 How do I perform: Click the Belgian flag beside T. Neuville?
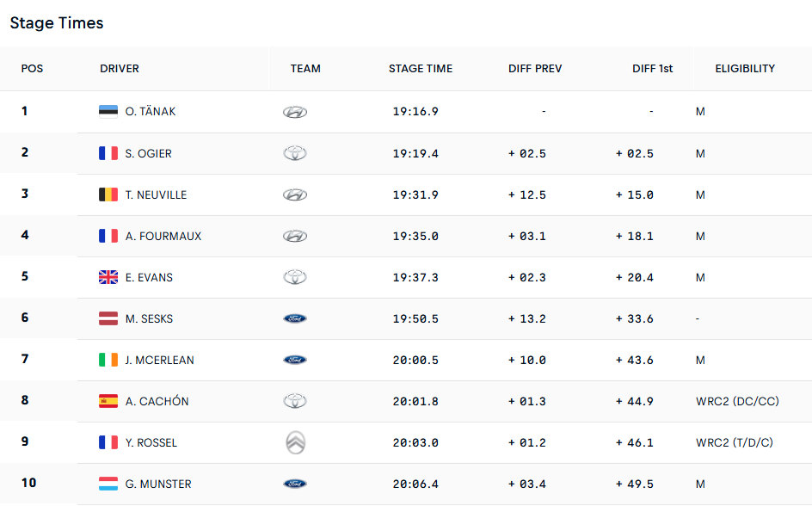coord(108,194)
